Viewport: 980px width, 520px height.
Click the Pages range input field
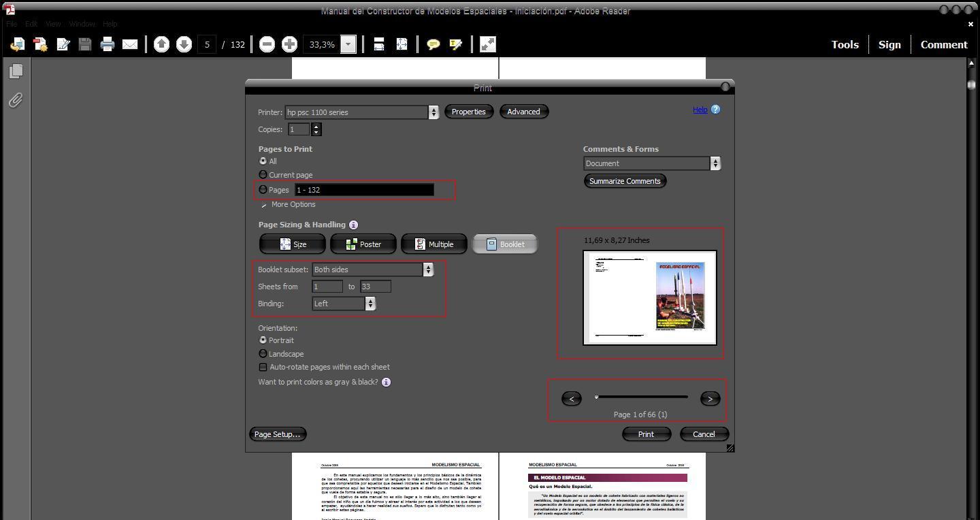click(x=364, y=190)
